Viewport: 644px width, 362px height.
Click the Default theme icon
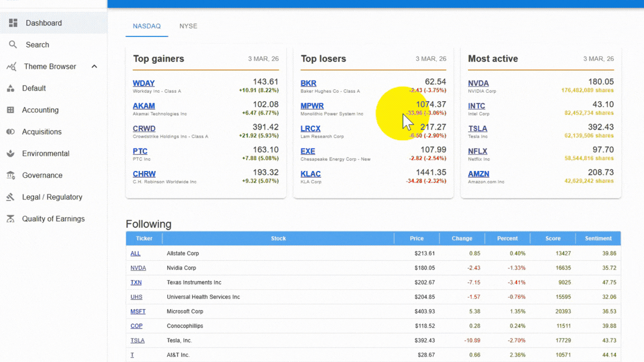coord(11,88)
